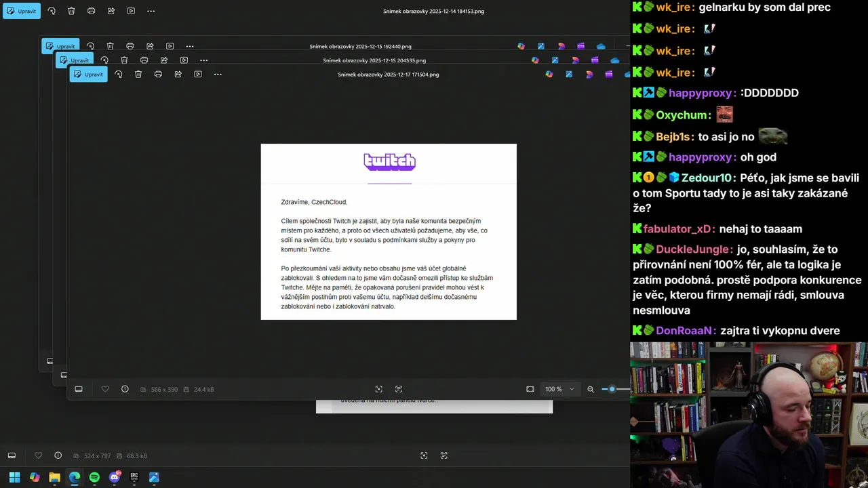
Task: Print the 204535.png image
Action: click(x=144, y=60)
